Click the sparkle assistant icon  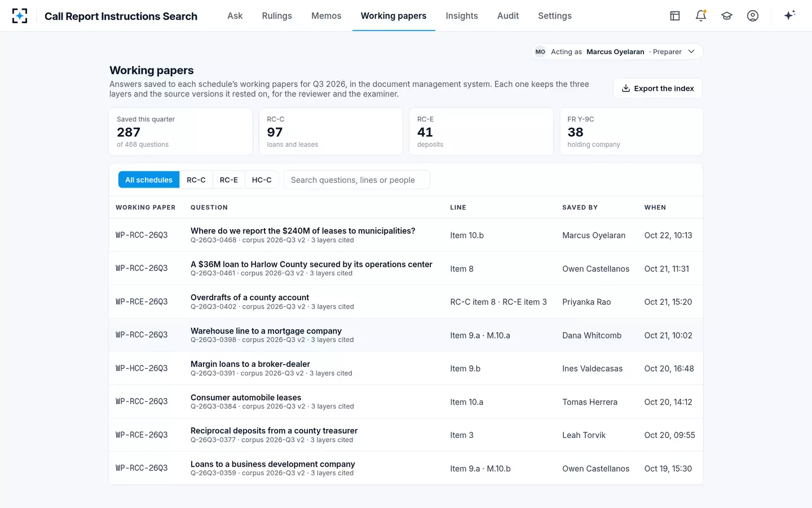tap(789, 15)
